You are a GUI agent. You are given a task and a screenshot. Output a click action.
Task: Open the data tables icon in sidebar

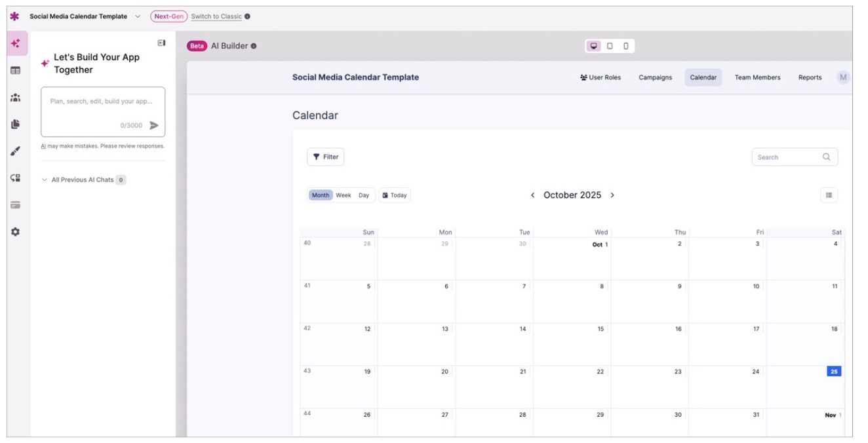[x=16, y=70]
